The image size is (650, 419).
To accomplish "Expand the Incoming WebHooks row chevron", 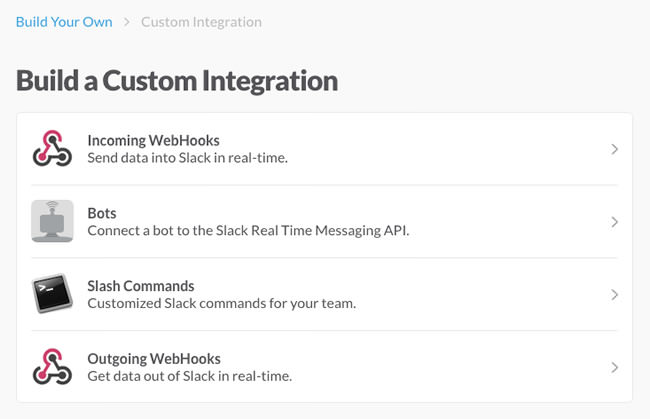I will 614,149.
